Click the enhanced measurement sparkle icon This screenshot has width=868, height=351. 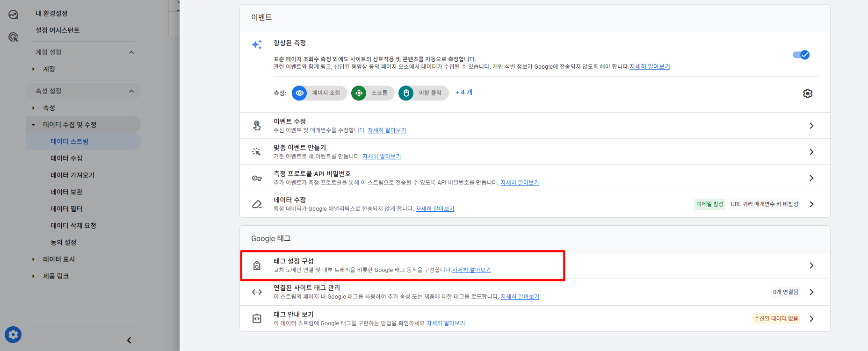click(x=257, y=44)
